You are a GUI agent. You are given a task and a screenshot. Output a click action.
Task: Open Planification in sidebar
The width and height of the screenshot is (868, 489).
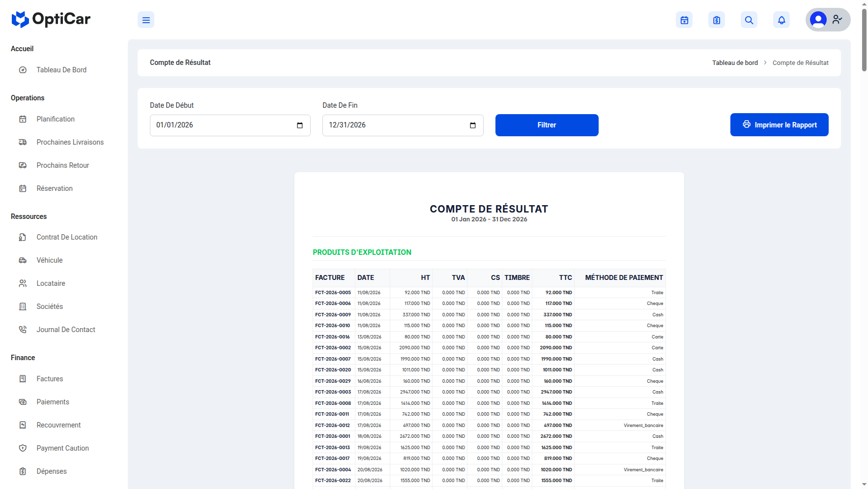point(56,119)
